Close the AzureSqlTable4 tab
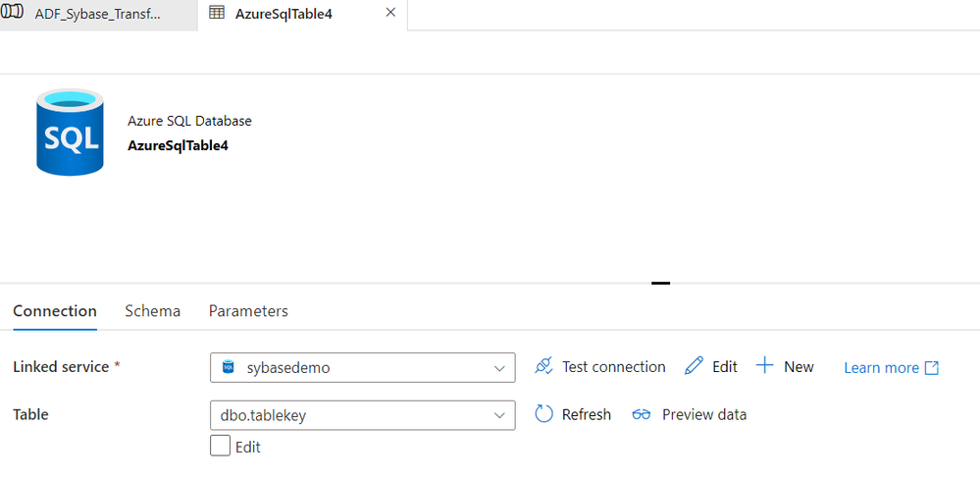This screenshot has height=479, width=980. coord(390,13)
